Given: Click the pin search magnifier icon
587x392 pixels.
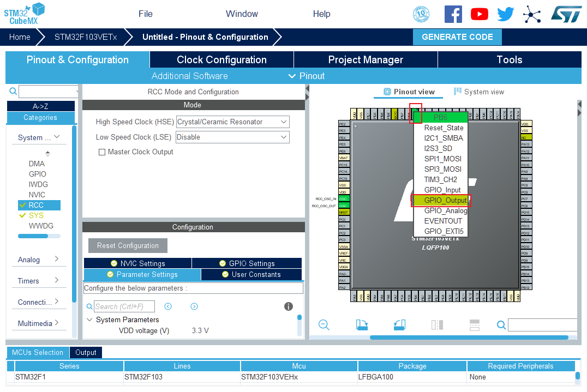Looking at the screenshot, I should [501, 325].
